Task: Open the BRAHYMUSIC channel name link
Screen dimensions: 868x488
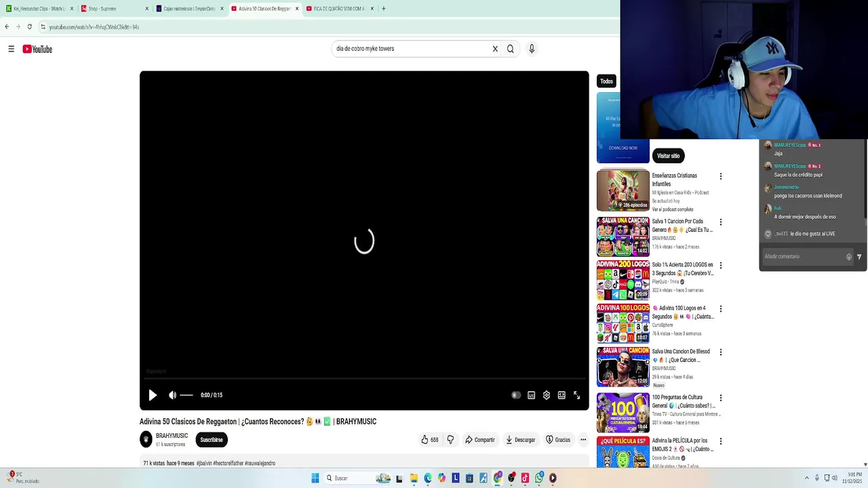Action: [172, 436]
